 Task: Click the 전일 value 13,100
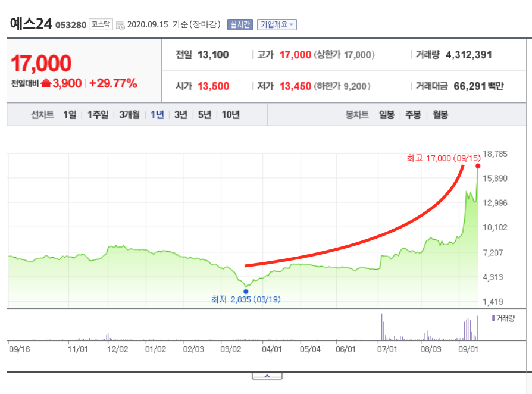click(213, 55)
